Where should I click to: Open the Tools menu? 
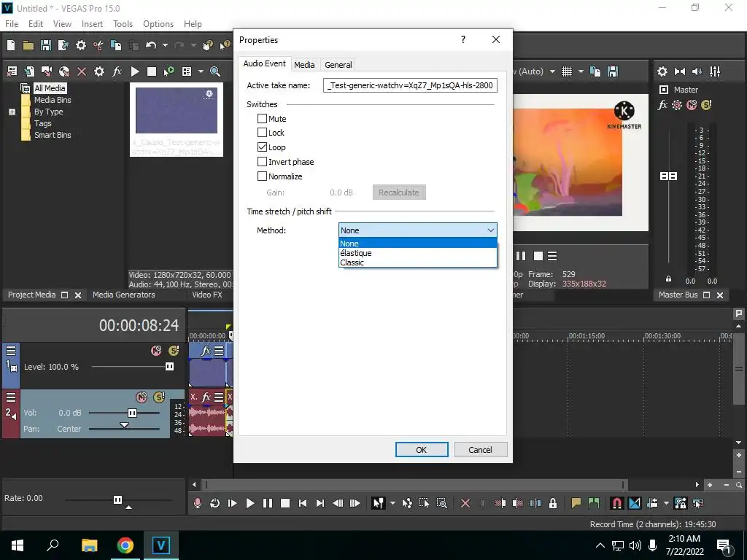123,24
